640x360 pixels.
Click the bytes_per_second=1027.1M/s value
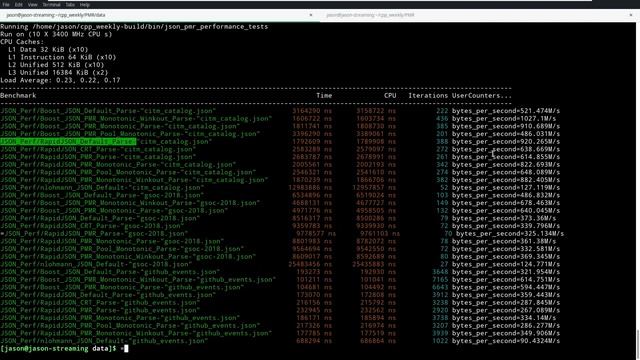tap(504, 119)
